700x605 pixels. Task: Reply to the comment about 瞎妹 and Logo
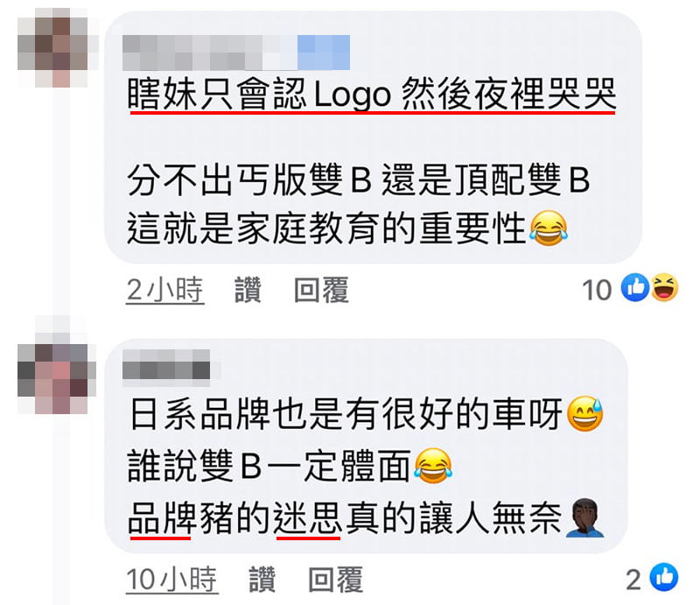[321, 290]
